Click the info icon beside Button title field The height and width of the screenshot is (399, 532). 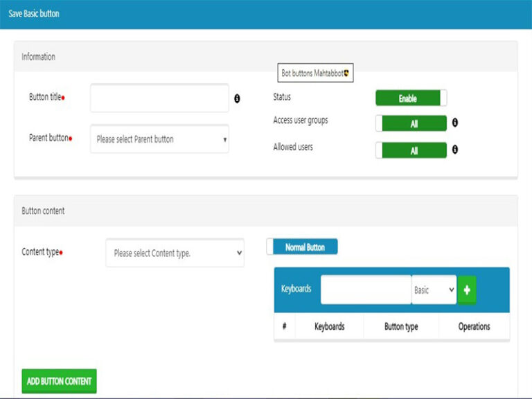pos(237,99)
